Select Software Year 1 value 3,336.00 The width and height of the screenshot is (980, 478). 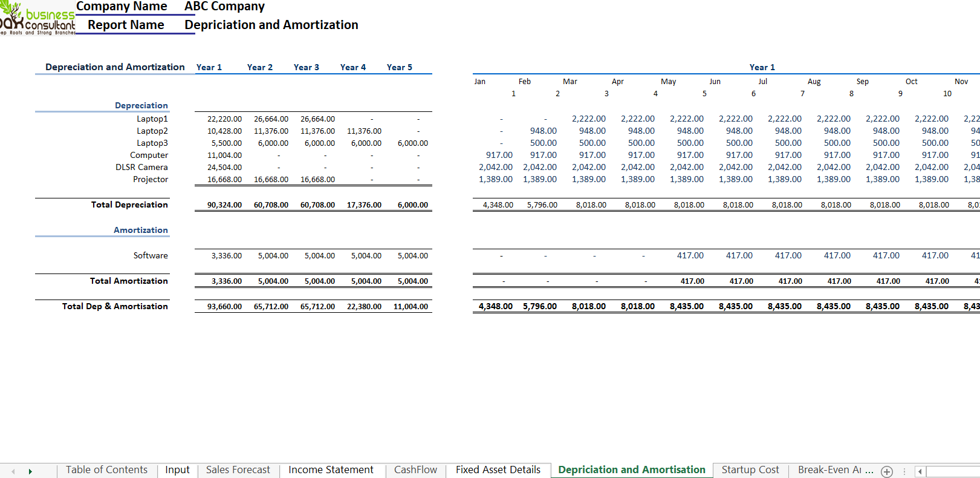coord(227,256)
